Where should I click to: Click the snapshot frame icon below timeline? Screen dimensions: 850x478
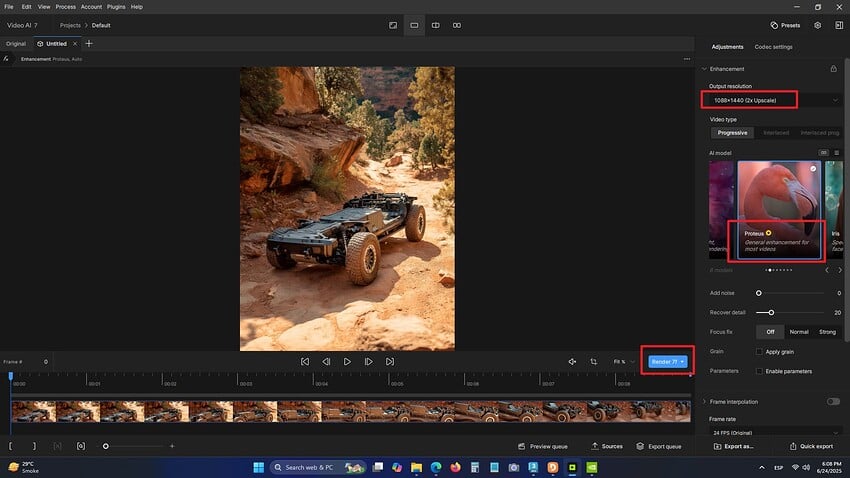click(x=81, y=446)
